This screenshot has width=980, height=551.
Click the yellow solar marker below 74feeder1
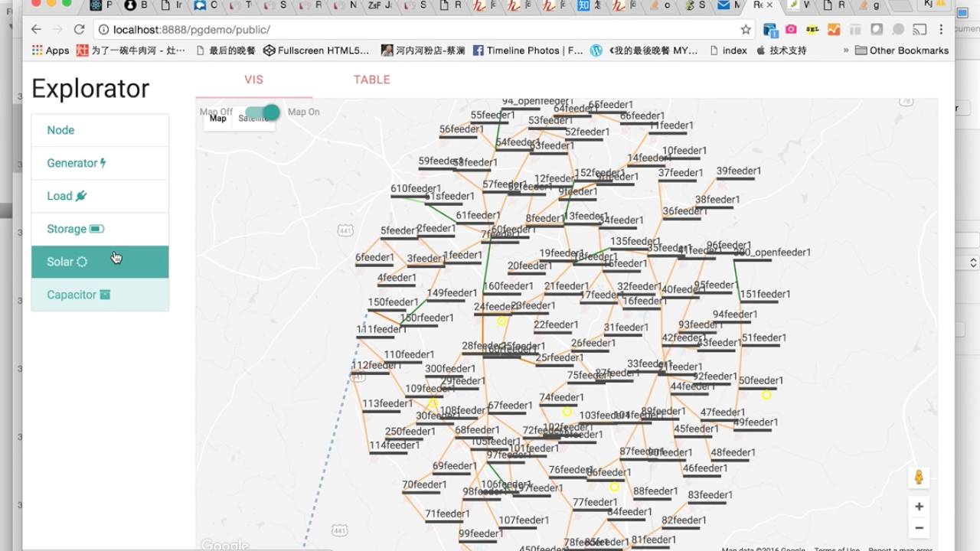[567, 412]
